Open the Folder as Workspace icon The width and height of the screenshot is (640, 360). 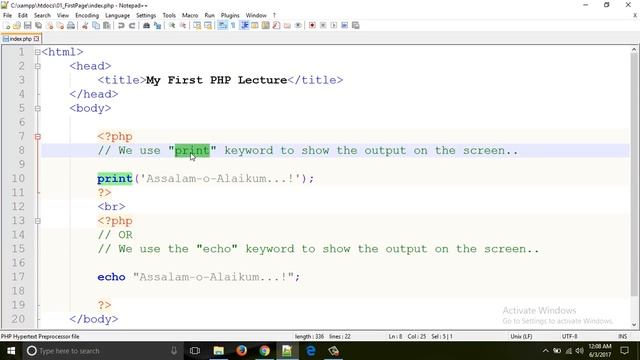click(287, 25)
